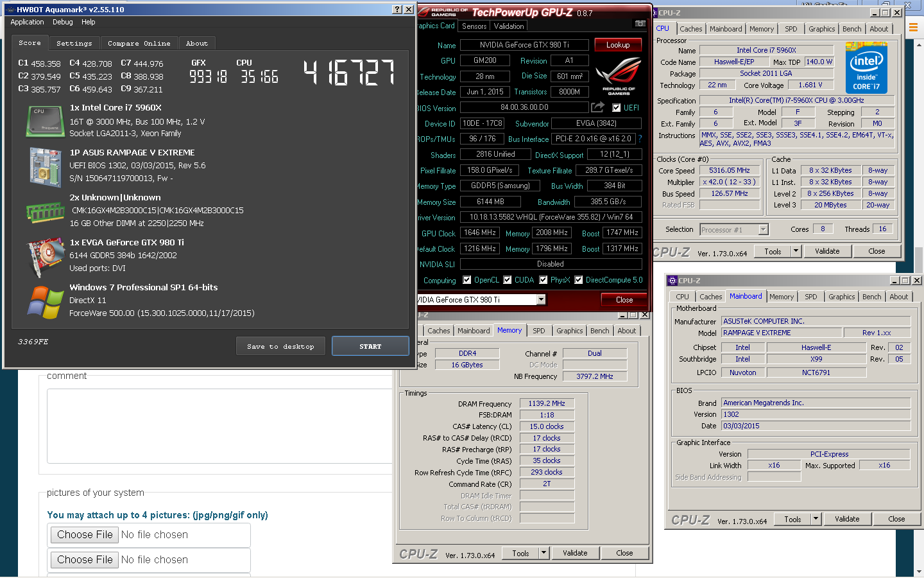Image resolution: width=924 pixels, height=578 pixels.
Task: Click the CPU chip icon in Aquamark
Action: (45, 121)
